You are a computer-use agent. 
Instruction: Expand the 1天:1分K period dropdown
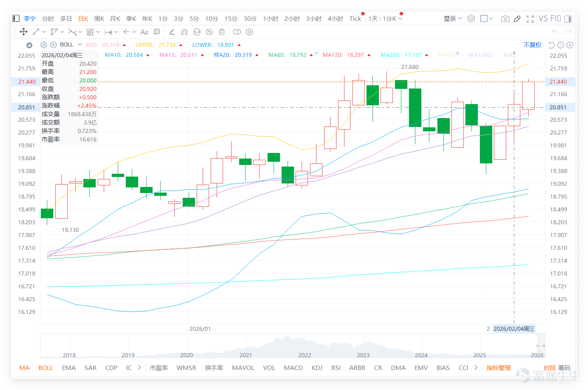point(385,19)
